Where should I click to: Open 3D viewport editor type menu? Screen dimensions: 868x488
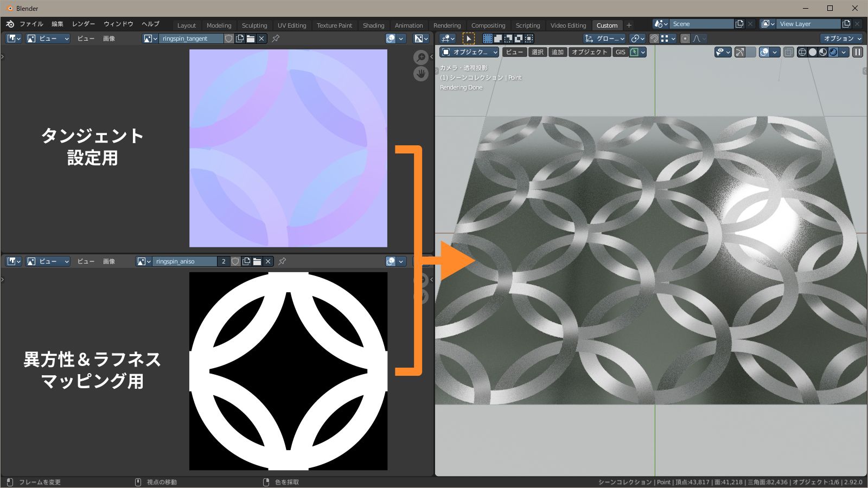click(448, 38)
